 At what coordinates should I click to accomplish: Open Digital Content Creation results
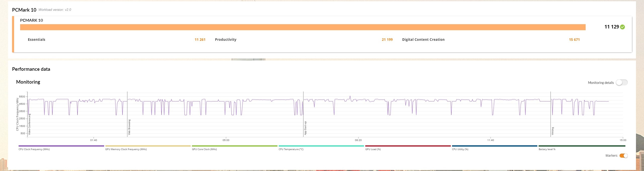pyautogui.click(x=423, y=40)
